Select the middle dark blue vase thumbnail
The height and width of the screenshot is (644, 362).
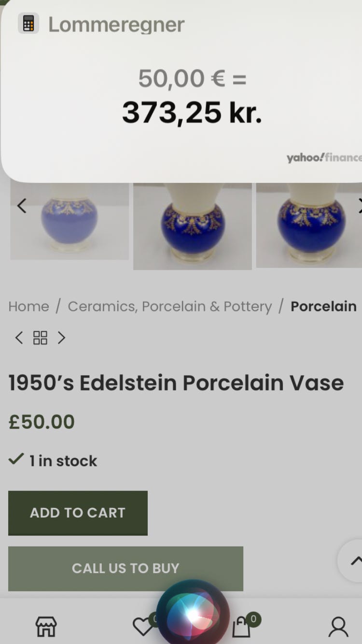pyautogui.click(x=193, y=226)
